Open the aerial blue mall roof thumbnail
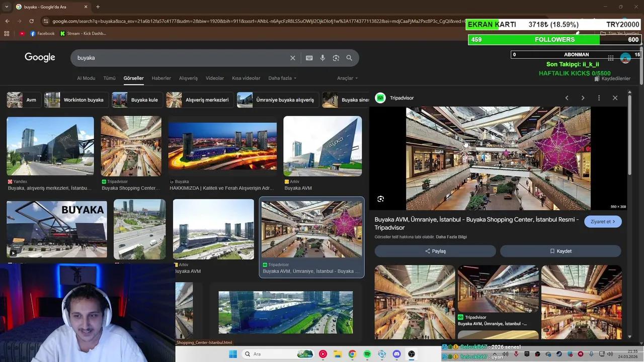 tap(286, 312)
